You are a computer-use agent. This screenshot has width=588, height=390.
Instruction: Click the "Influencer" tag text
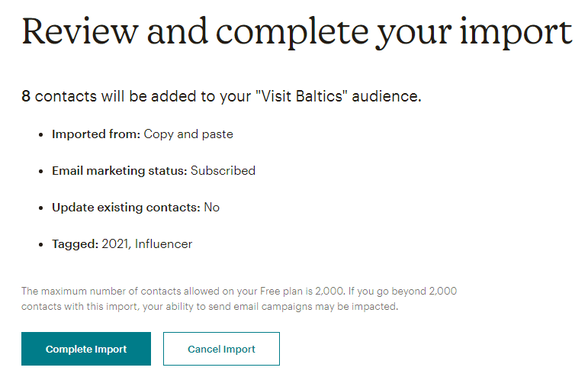point(163,244)
